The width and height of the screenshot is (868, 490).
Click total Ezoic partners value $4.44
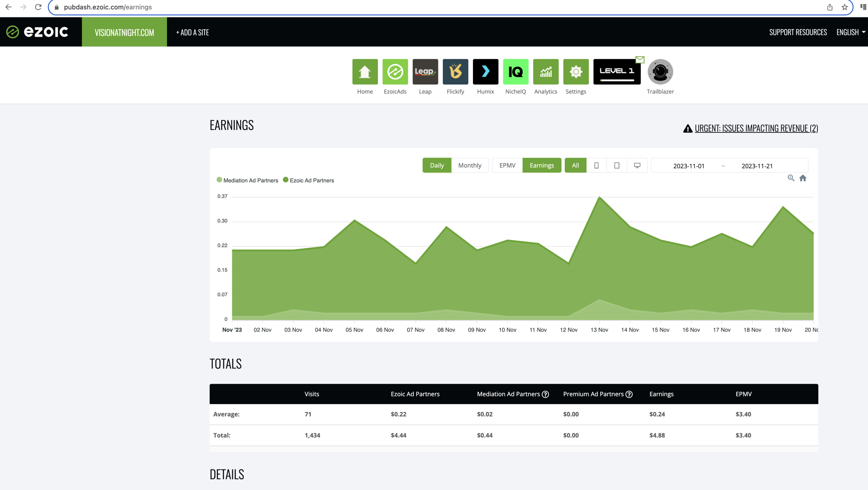398,435
